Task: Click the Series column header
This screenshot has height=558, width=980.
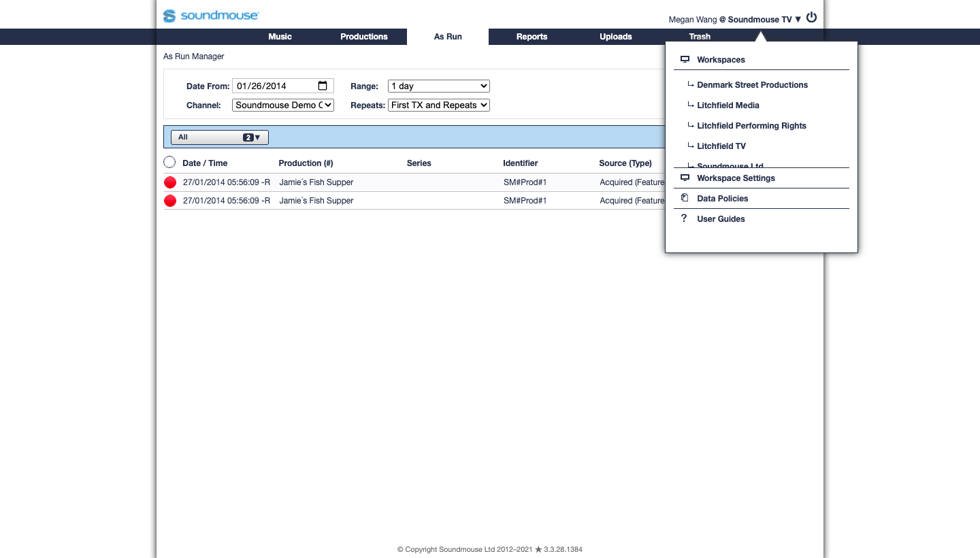Action: coord(419,163)
